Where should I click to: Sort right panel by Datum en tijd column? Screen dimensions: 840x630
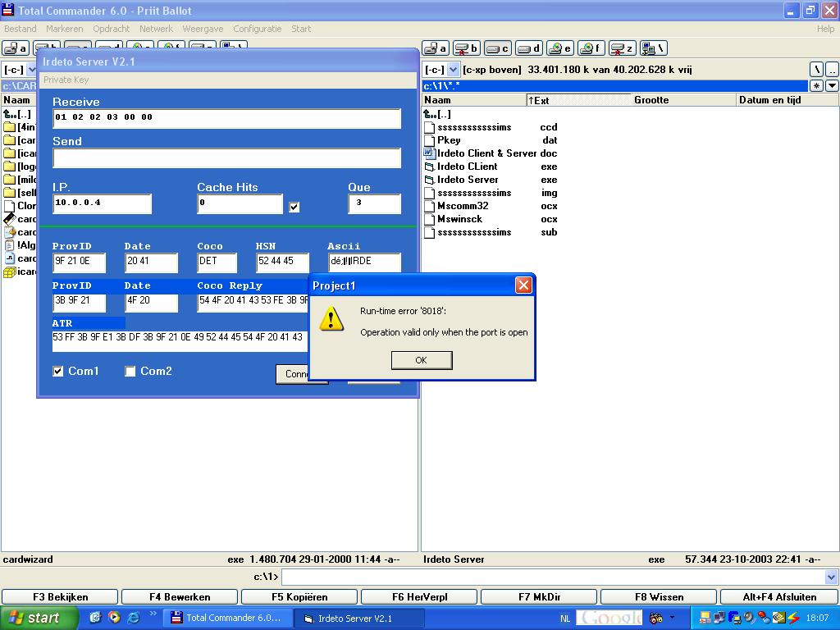click(x=787, y=100)
